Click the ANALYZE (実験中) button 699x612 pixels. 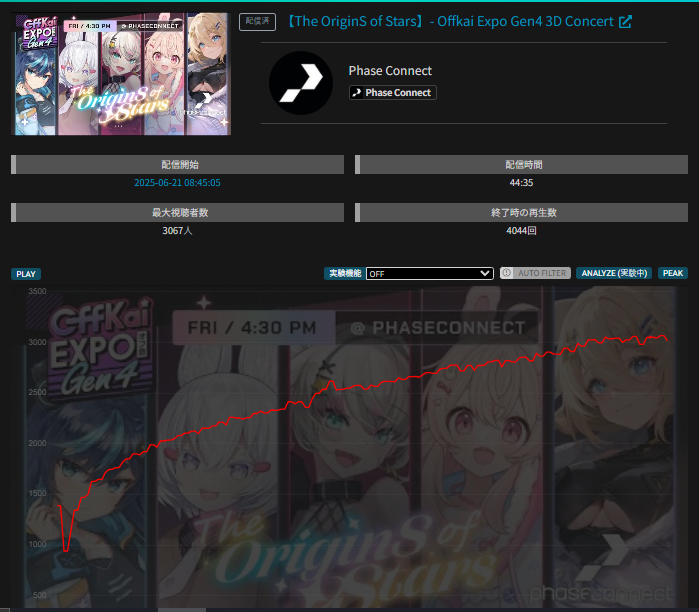coord(614,273)
